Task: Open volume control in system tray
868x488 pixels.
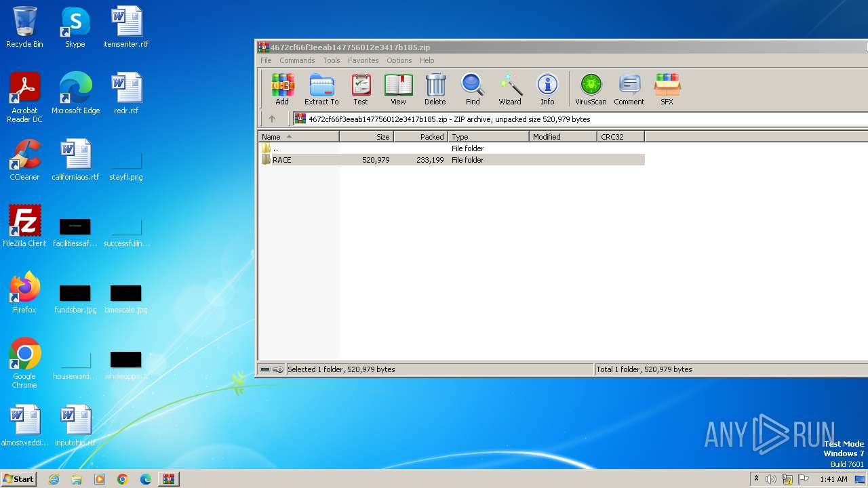Action: coord(771,479)
